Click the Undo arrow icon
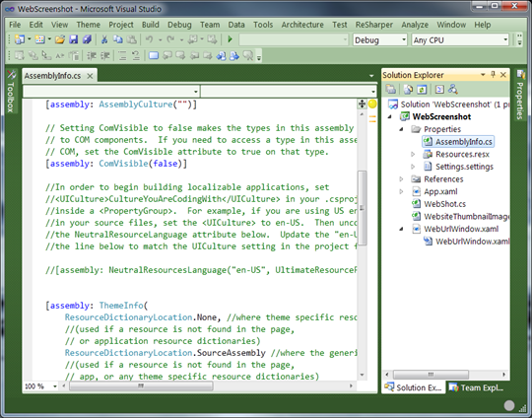Screen dimensions: 532x418 coord(149,39)
